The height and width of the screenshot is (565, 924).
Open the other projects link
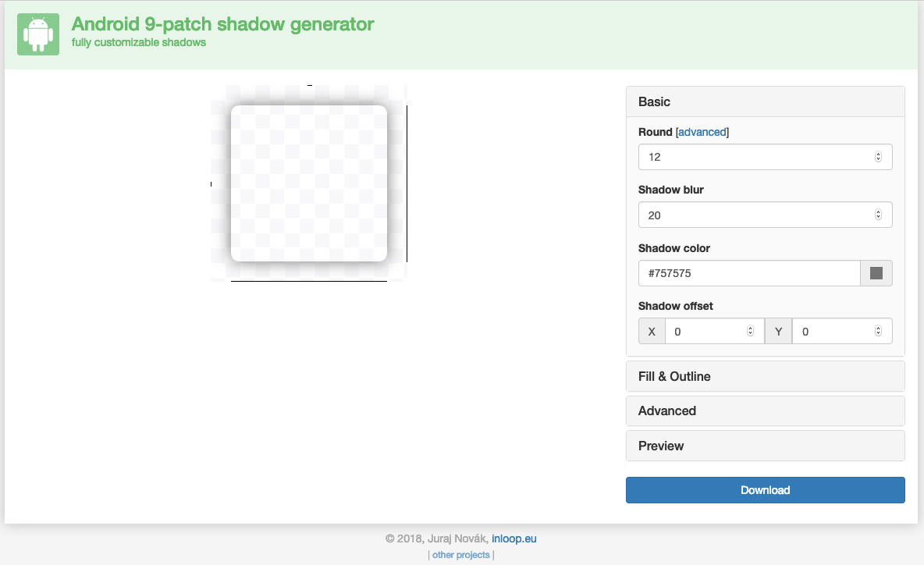click(460, 555)
